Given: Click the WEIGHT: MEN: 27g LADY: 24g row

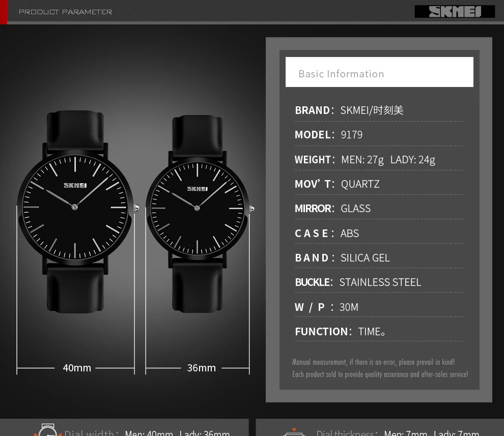Looking at the screenshot, I should 379,159.
